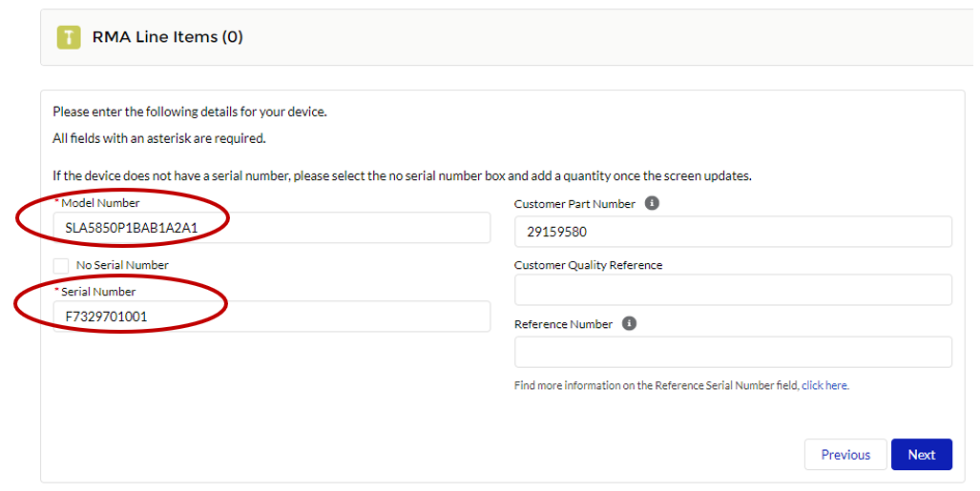Click into the Model Number field

[x=272, y=228]
